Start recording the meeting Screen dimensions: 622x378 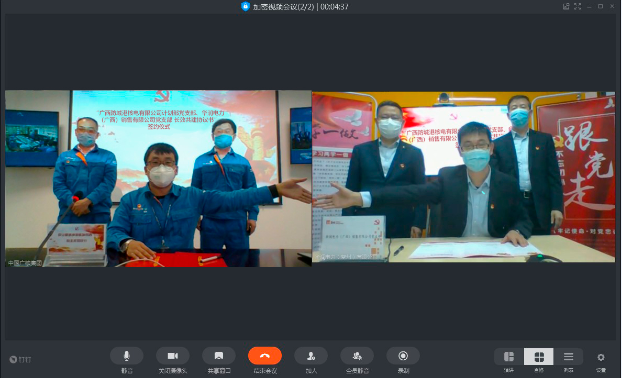[x=403, y=356]
